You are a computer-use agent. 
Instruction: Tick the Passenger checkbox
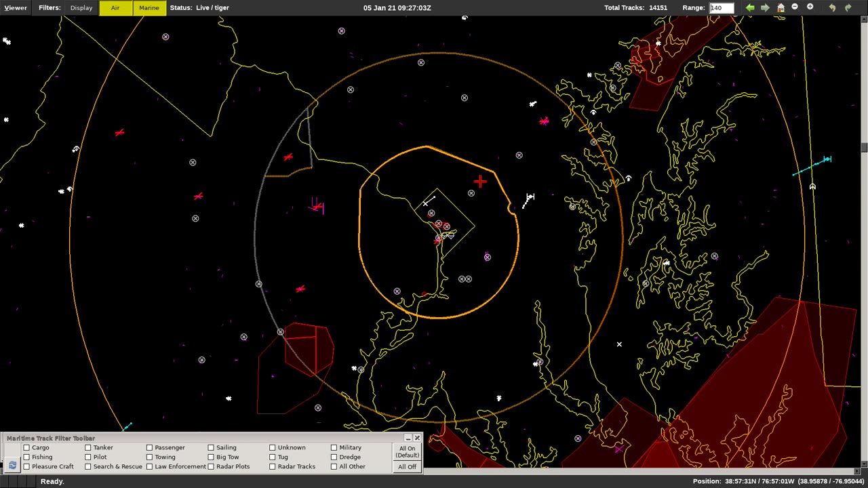click(x=150, y=447)
